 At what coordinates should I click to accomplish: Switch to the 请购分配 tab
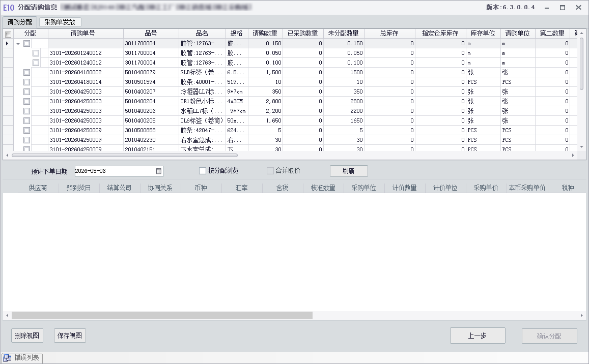point(19,22)
